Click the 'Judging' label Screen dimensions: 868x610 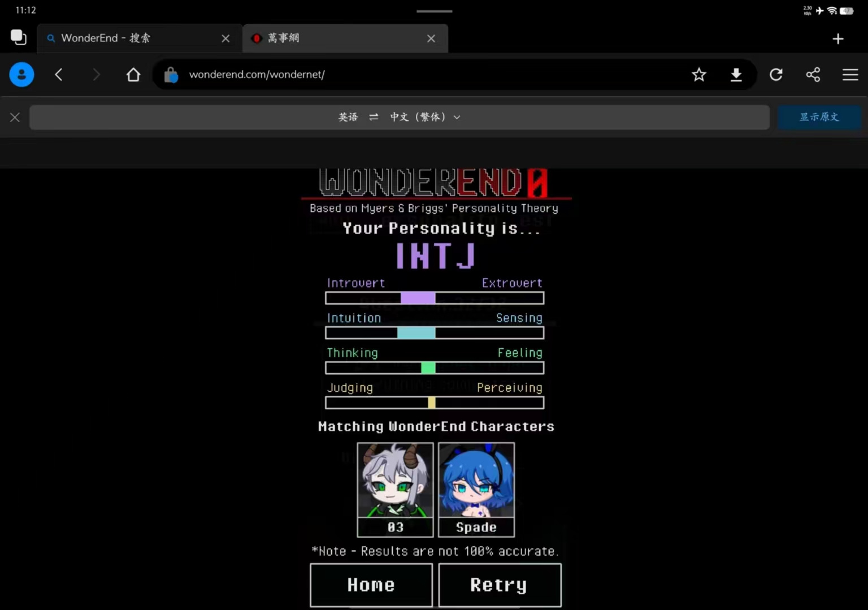pyautogui.click(x=350, y=388)
